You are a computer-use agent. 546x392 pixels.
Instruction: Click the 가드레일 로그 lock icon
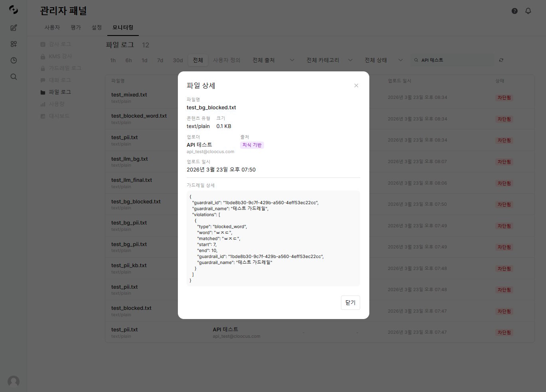[x=43, y=68]
